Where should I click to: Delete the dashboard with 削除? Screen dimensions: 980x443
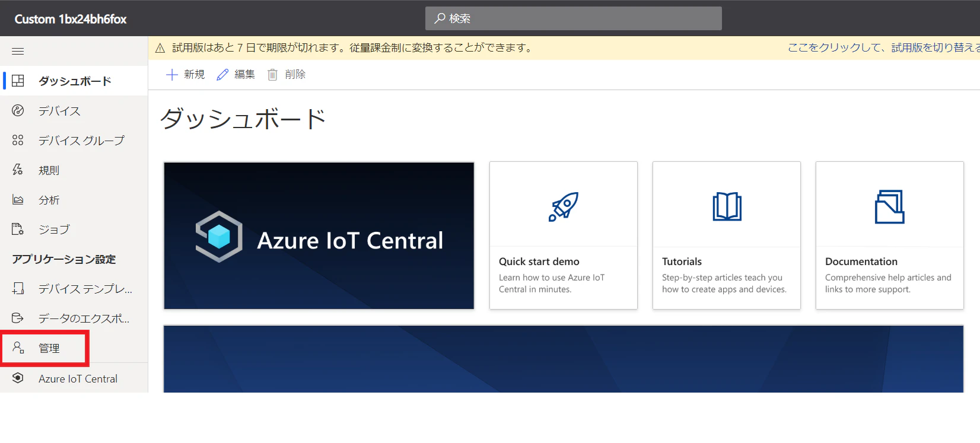287,74
